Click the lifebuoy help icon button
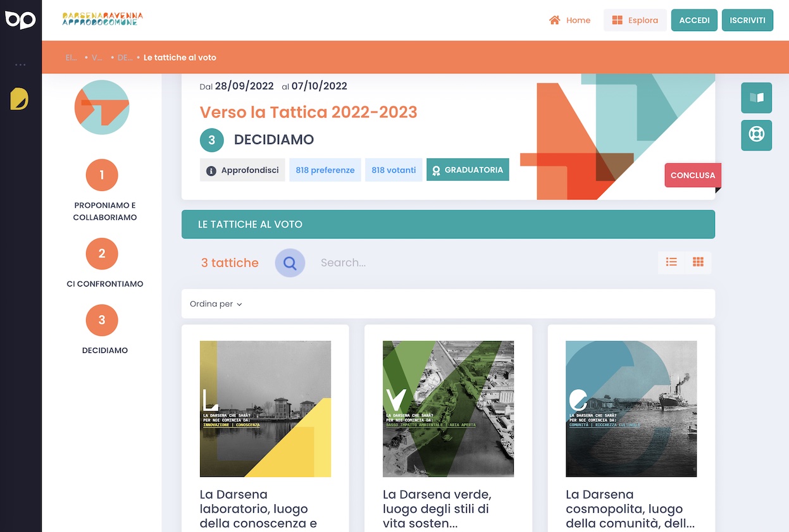The height and width of the screenshot is (532, 789). pos(756,135)
